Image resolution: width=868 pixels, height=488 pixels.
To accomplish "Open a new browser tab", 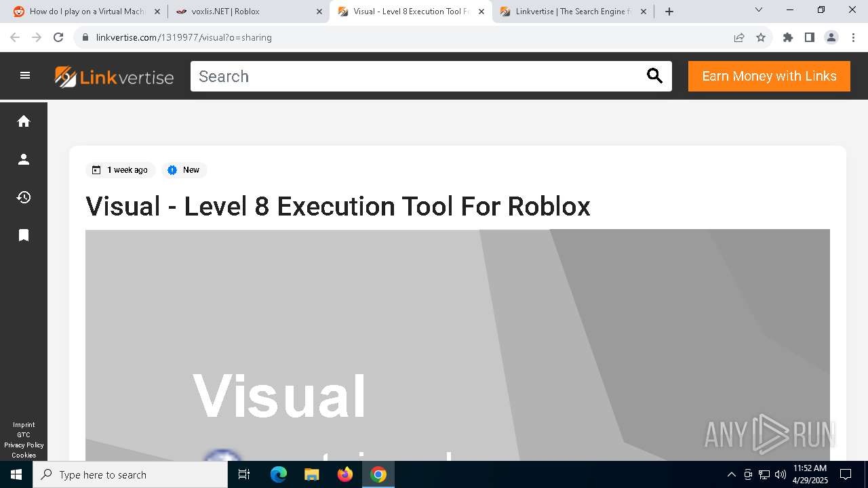I will pyautogui.click(x=669, y=12).
